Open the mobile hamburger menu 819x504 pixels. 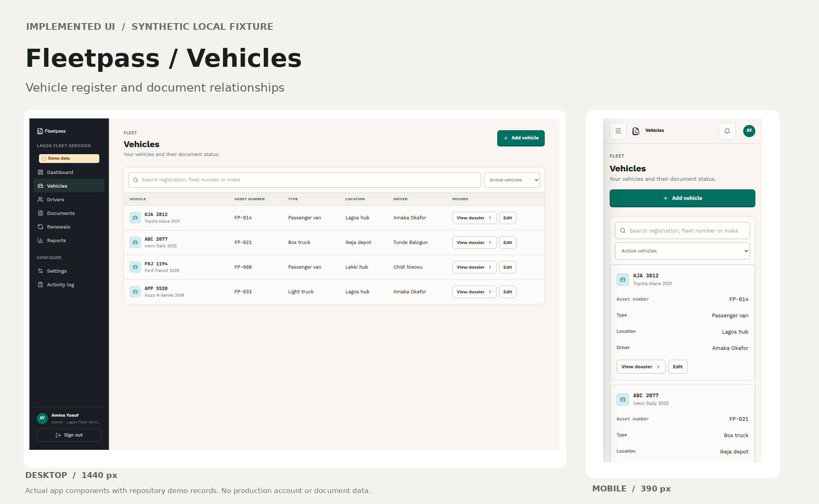(618, 131)
